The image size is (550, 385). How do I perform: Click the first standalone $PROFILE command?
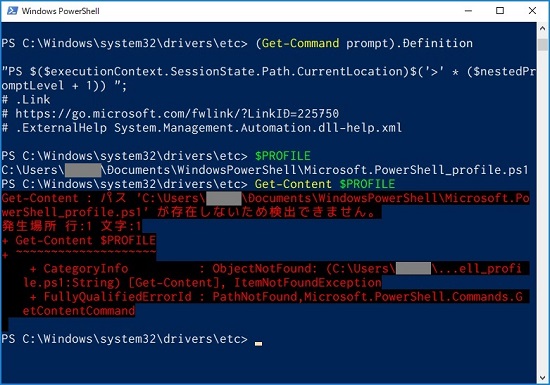[283, 156]
